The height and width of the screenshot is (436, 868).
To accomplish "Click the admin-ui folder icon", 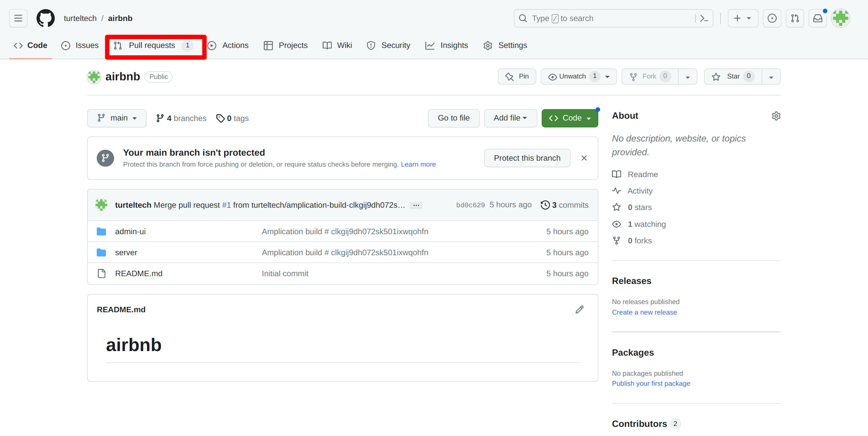I will [x=101, y=232].
